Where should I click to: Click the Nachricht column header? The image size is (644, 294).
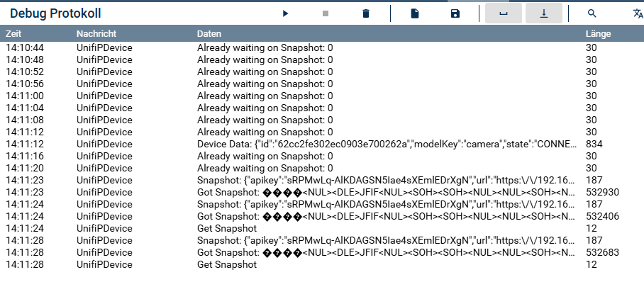(x=96, y=34)
